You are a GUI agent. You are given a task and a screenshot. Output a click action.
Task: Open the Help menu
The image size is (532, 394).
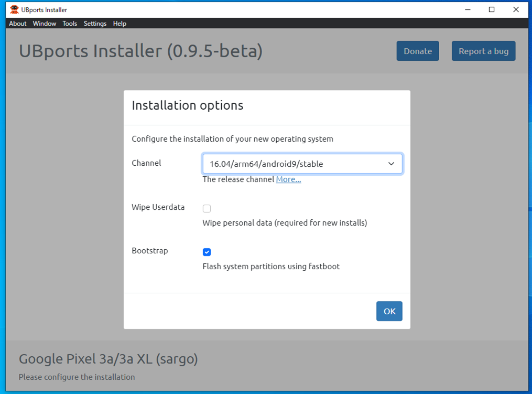[x=120, y=24]
